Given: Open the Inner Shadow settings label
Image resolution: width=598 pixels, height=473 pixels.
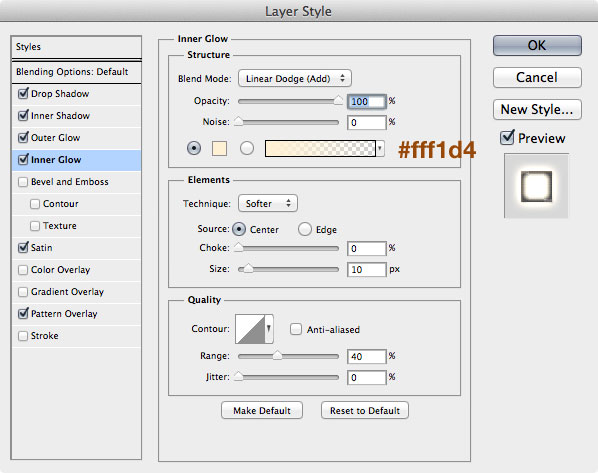Looking at the screenshot, I should tap(60, 116).
